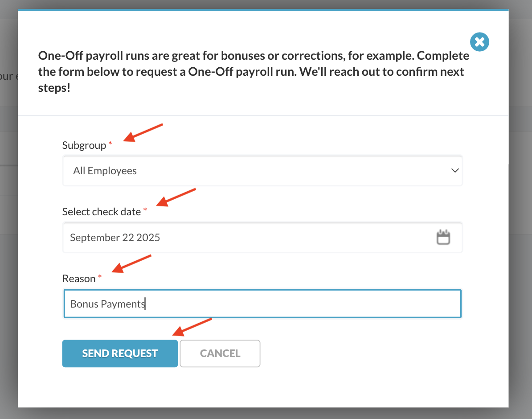
Task: Click the September 22 2025 date field
Action: pos(249,238)
